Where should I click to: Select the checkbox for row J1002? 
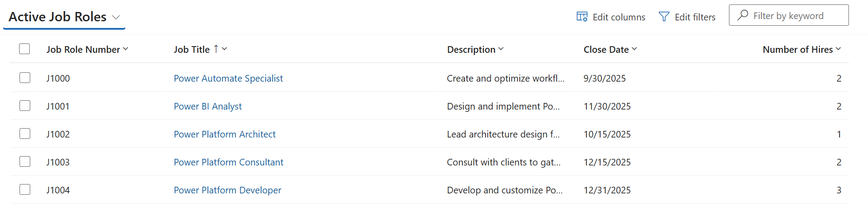[x=25, y=134]
